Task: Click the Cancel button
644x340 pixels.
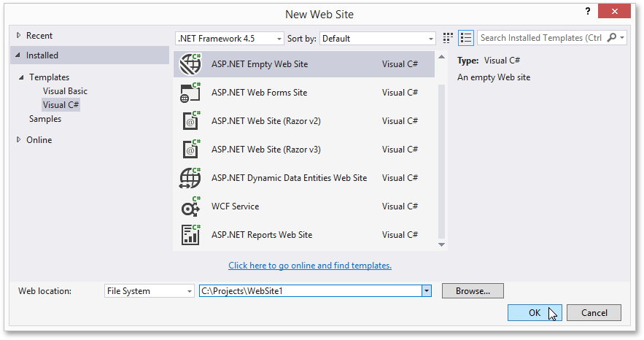Action: tap(594, 312)
